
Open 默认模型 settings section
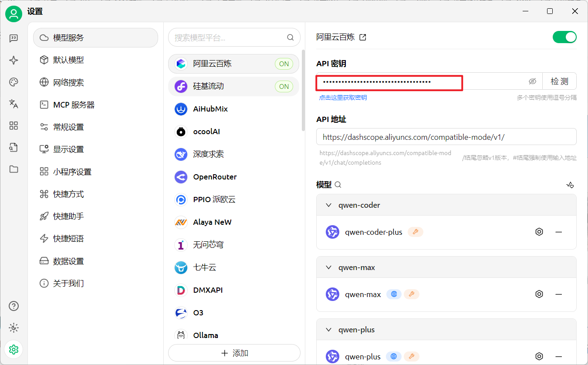[95, 60]
